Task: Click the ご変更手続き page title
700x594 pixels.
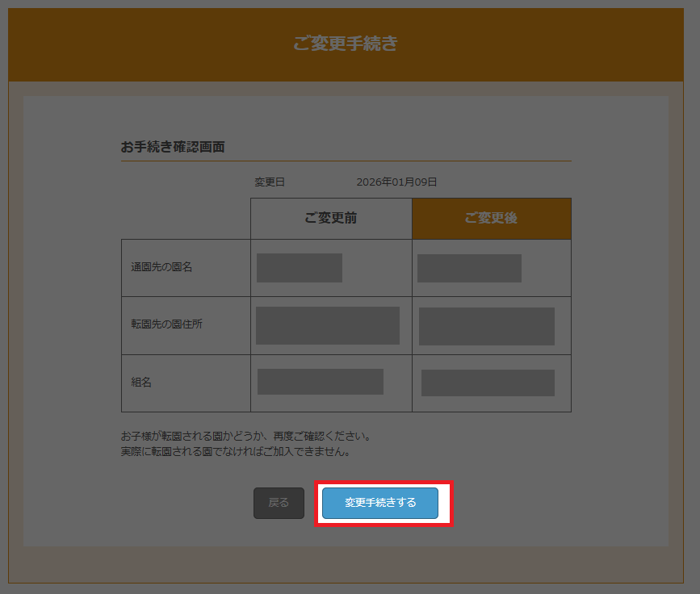Action: point(346,44)
